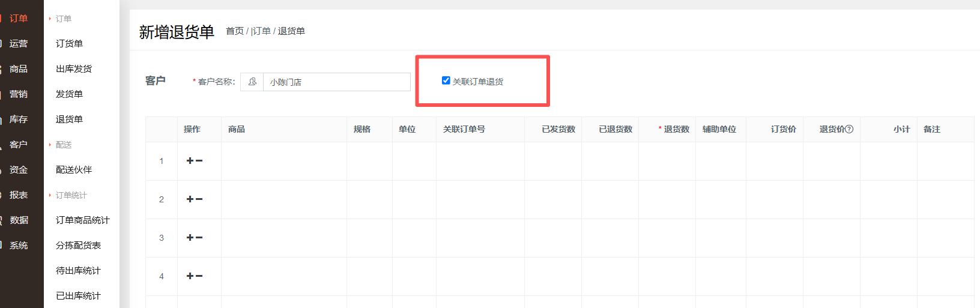Go to 发货单 submenu

coord(70,94)
